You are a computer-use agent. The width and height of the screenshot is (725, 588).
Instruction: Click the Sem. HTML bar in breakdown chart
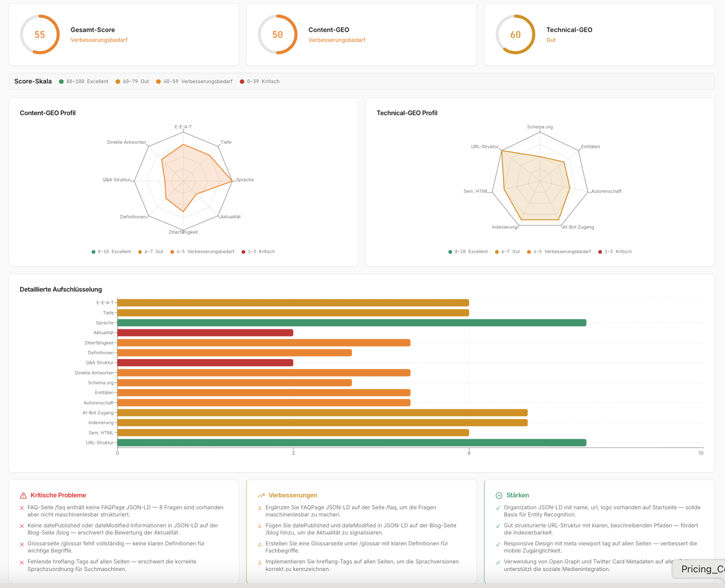[x=293, y=433]
